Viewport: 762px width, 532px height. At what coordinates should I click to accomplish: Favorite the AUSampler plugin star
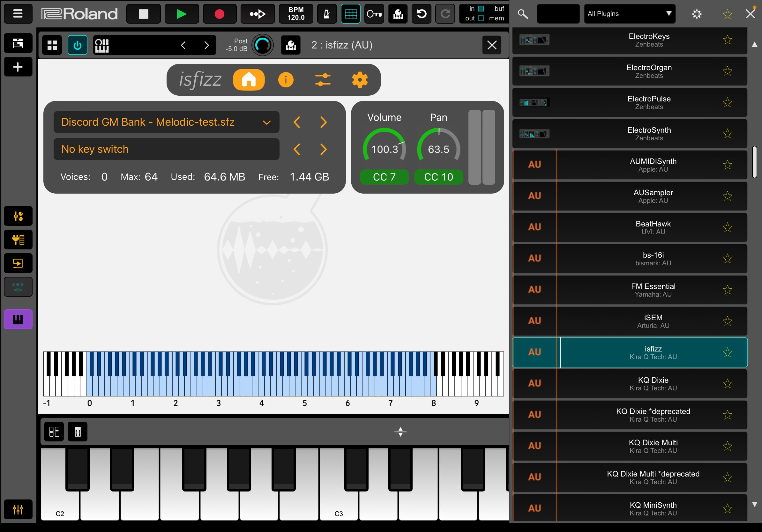tap(727, 196)
